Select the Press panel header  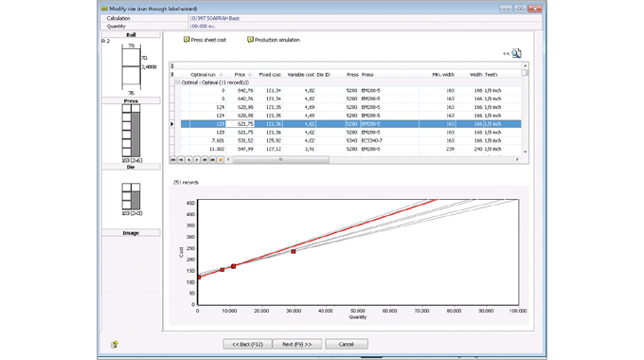(x=131, y=100)
